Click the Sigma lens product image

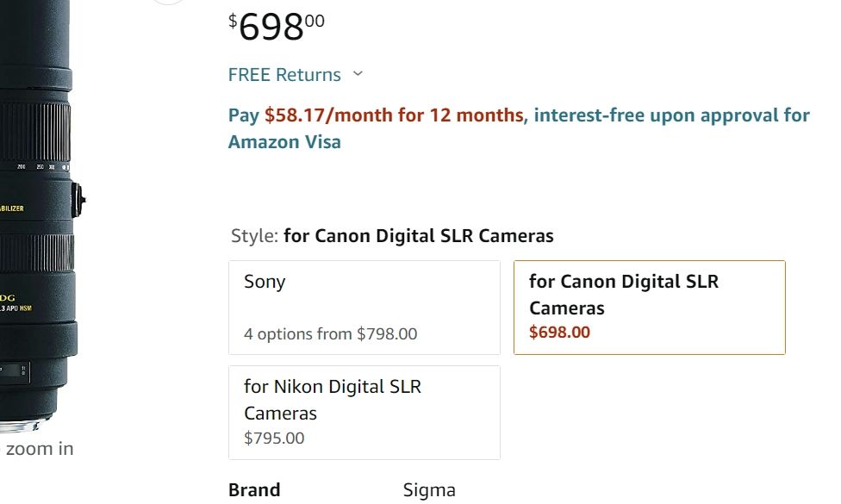(39, 215)
